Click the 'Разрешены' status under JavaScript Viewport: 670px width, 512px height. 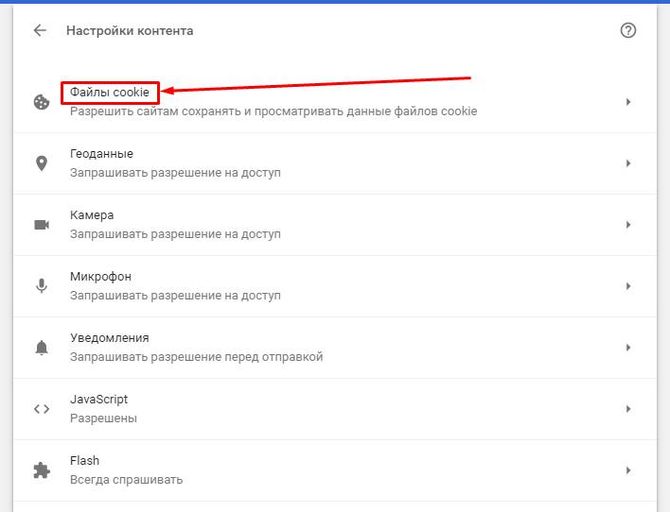(x=103, y=418)
